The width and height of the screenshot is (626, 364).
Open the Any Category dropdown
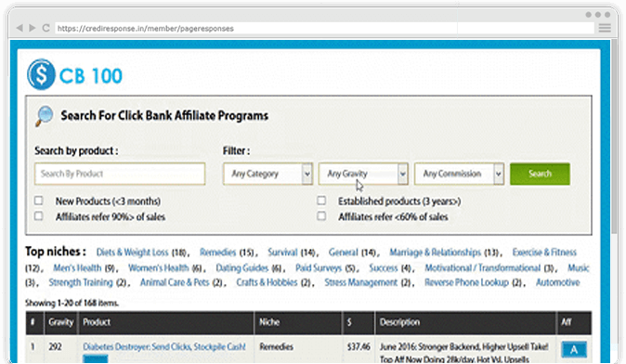coord(267,174)
